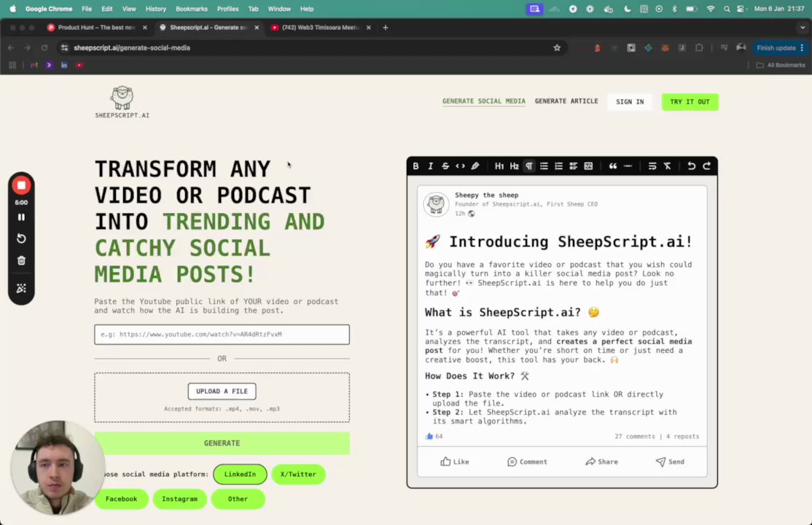The width and height of the screenshot is (812, 525).
Task: Click Sheepy the sheep profile avatar
Action: point(436,204)
